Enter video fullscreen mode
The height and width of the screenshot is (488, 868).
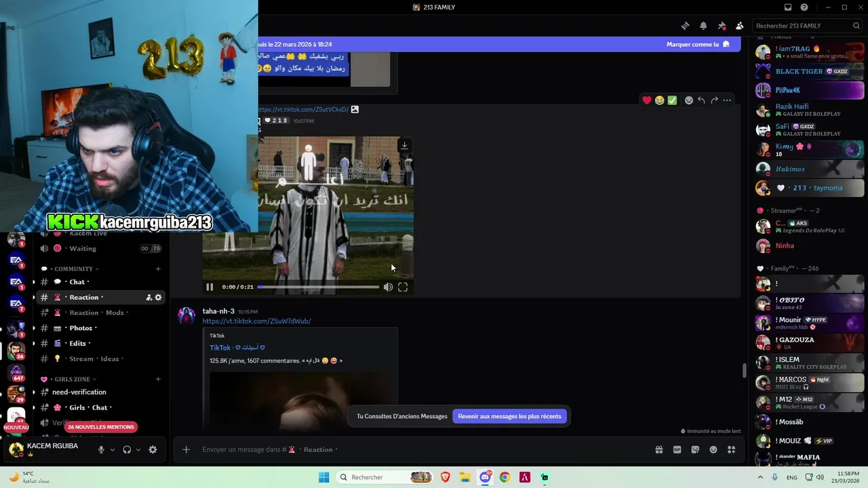click(403, 287)
